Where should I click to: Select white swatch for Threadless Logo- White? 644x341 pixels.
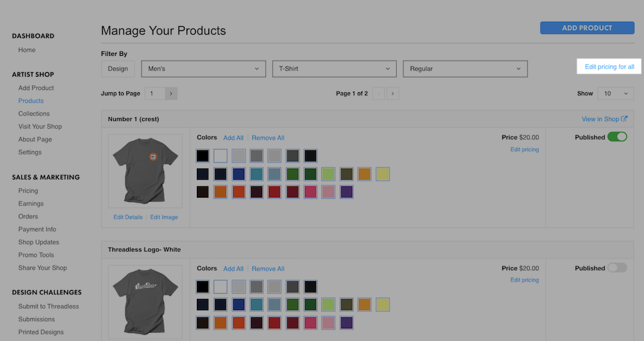click(x=221, y=287)
